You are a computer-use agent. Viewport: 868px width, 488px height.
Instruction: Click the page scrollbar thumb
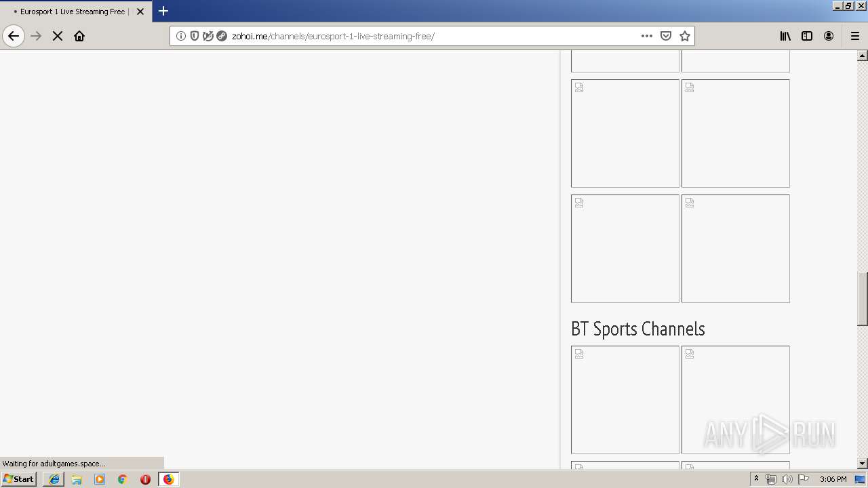click(x=863, y=298)
